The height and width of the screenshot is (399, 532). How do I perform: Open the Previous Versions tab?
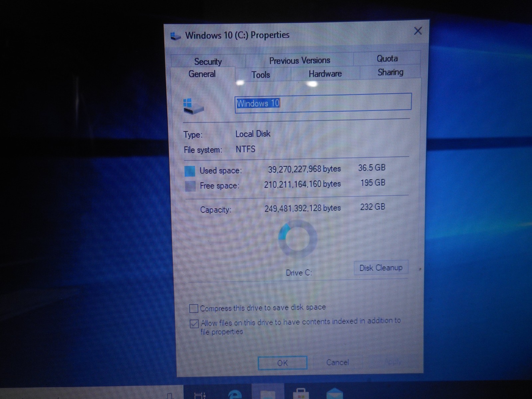[x=300, y=60]
